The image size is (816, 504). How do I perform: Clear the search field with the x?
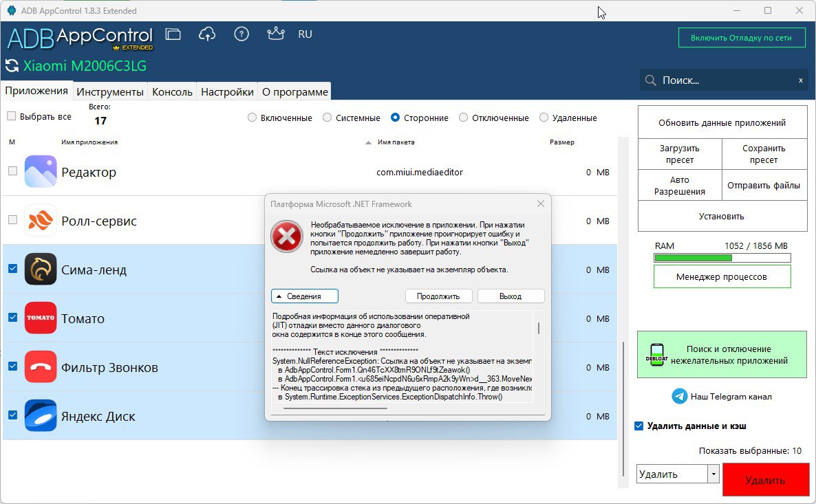[x=800, y=80]
